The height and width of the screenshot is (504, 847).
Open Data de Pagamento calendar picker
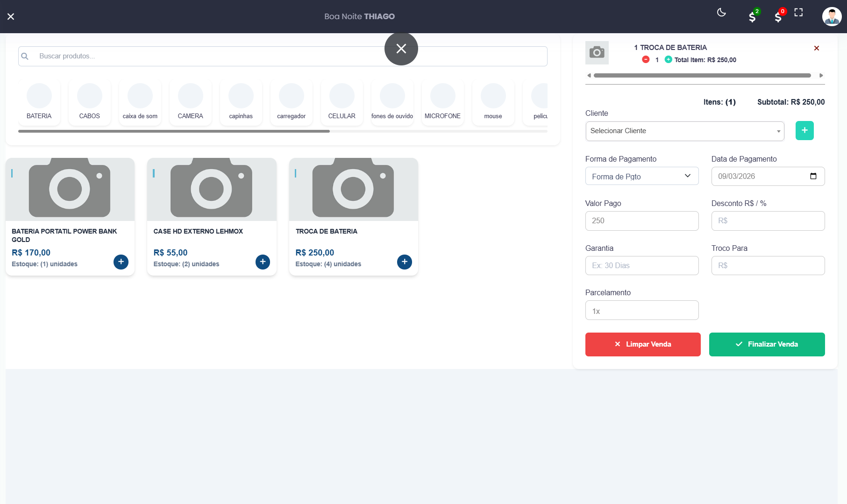point(813,176)
